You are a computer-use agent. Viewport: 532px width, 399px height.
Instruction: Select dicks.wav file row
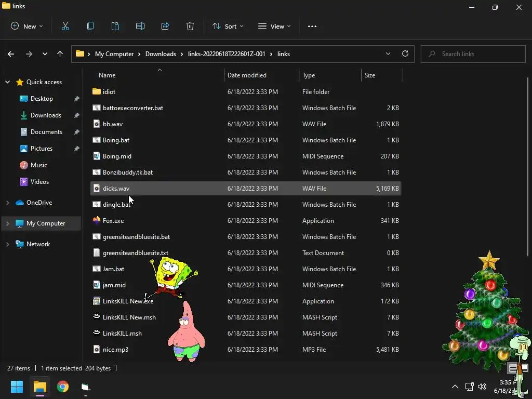tap(245, 188)
